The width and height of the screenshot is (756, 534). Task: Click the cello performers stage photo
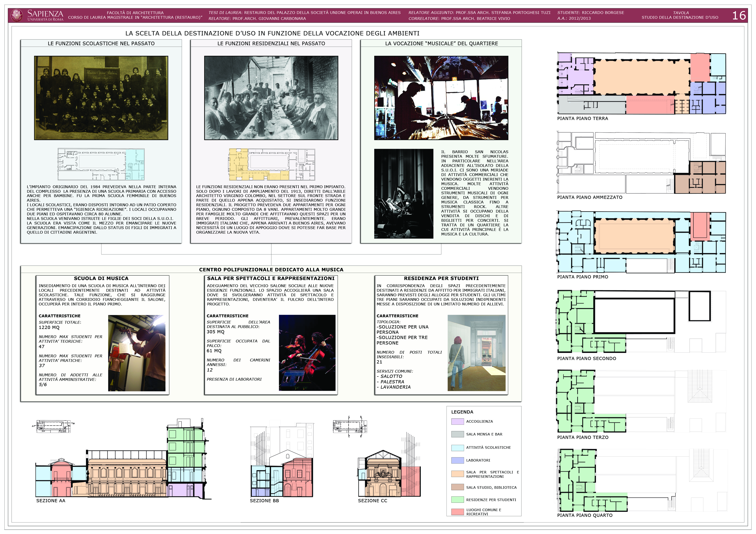click(307, 353)
